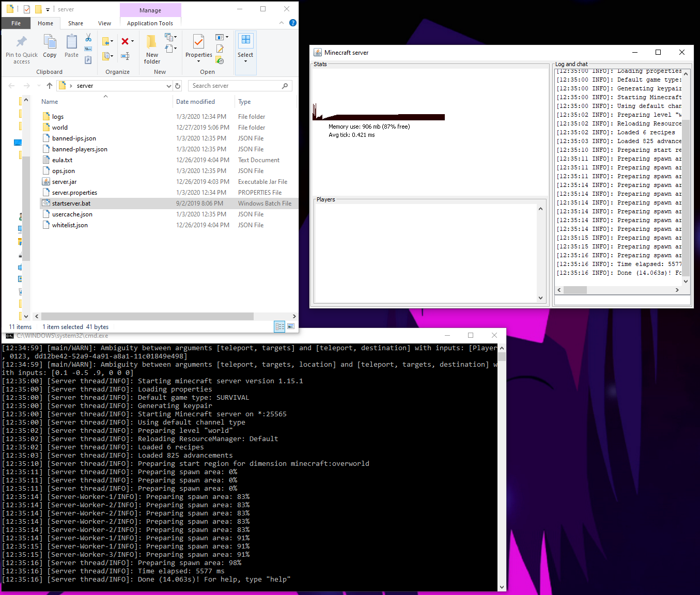The height and width of the screenshot is (595, 700).
Task: Click the Open icon in Open group
Action: point(220,37)
